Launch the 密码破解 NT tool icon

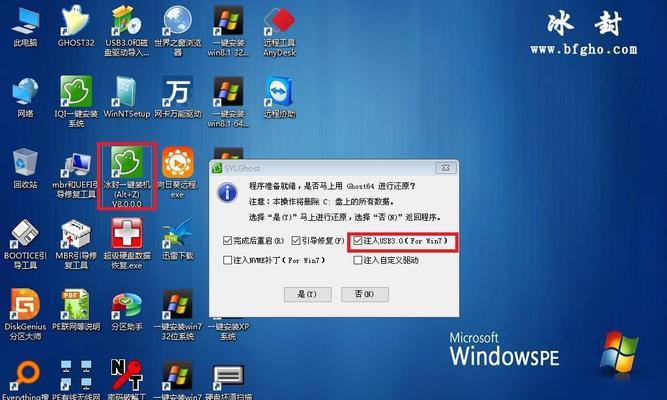[127, 380]
